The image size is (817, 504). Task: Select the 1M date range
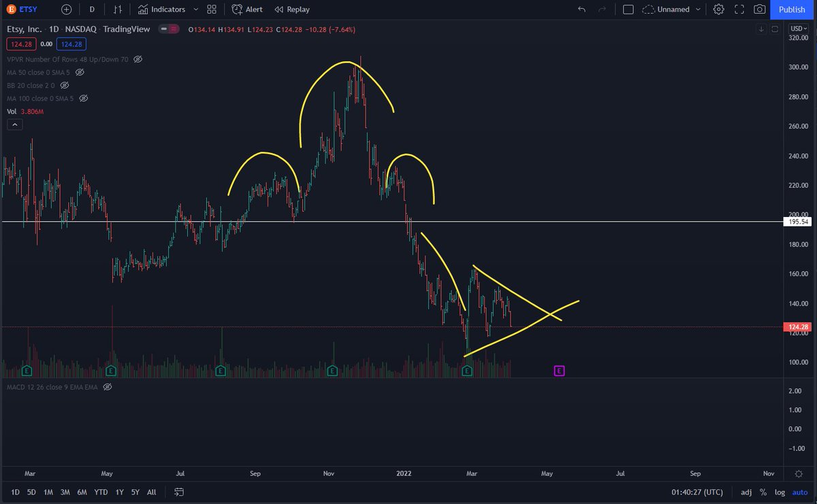48,492
